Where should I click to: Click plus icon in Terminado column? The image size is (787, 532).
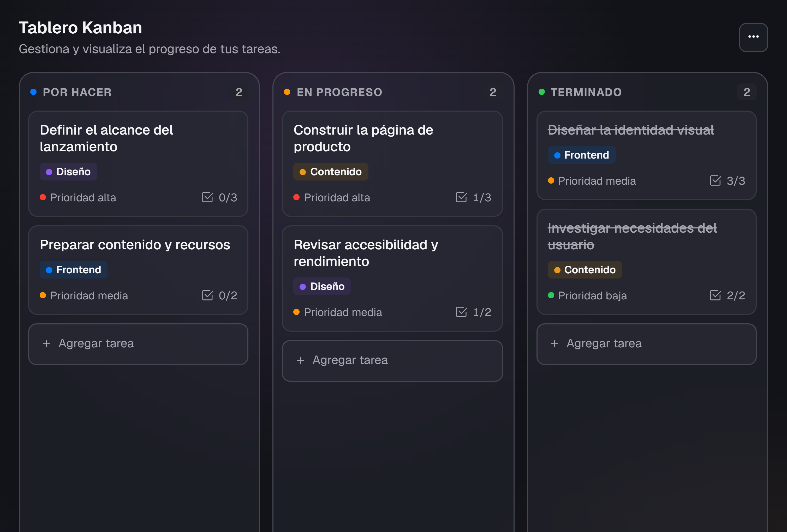[x=554, y=344]
